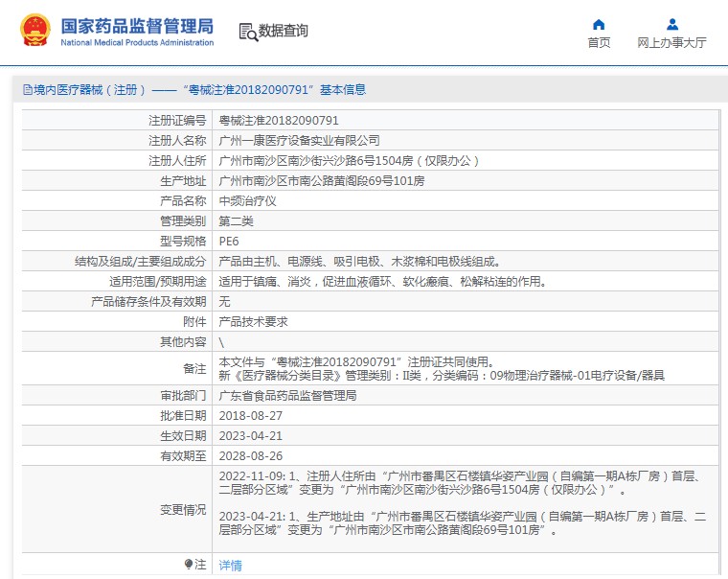The image size is (728, 579).
Task: Go to 数据查询 text label
Action: click(x=284, y=32)
